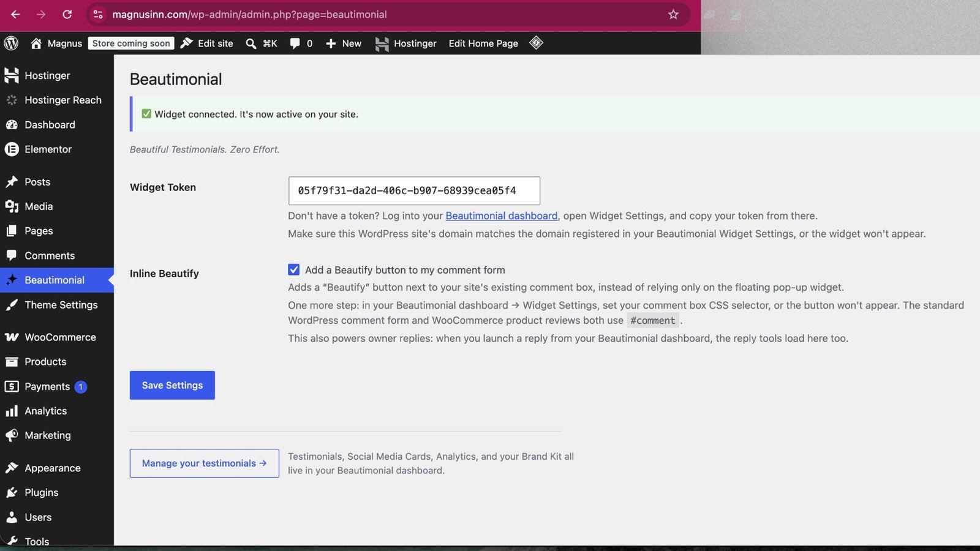Click the Posts pin icon
980x551 pixels.
click(12, 182)
